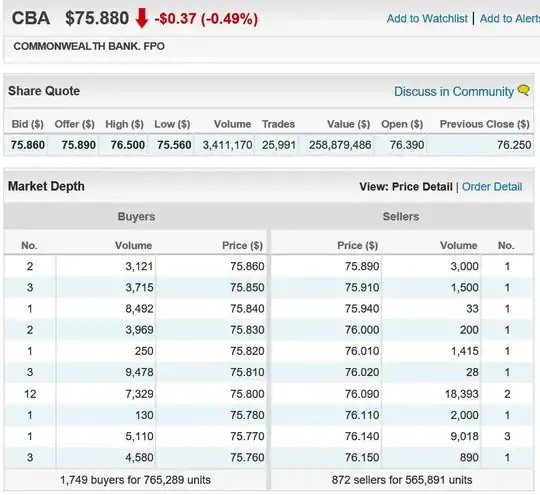
Task: Click the seller price 76.020
Action: tap(362, 372)
